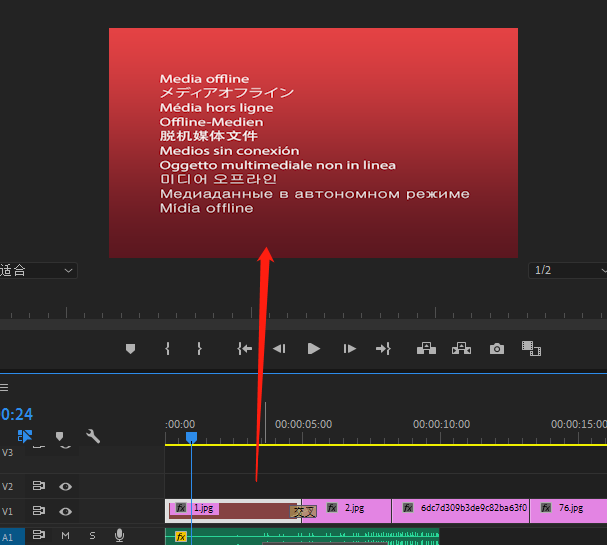Screen dimensions: 607x545
Task: Click fx badge on 76.jpg clip
Action: tap(546, 507)
